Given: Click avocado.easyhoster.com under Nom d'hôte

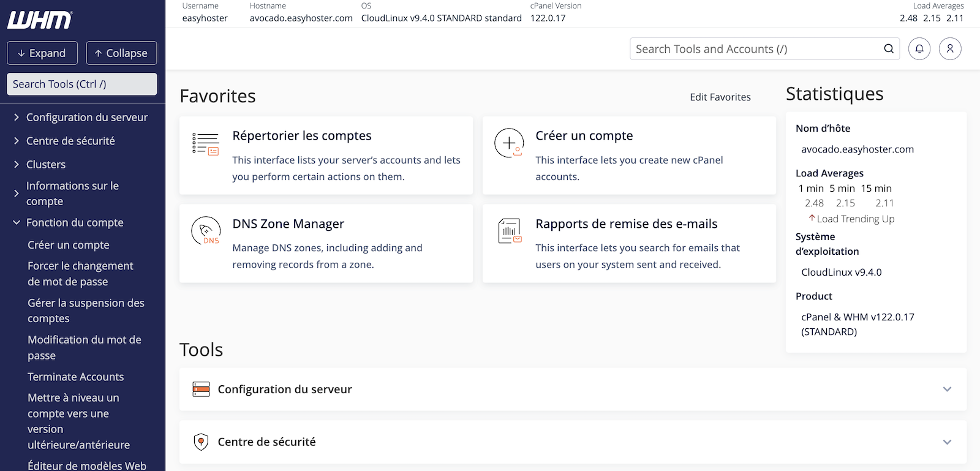Looking at the screenshot, I should click(x=858, y=149).
